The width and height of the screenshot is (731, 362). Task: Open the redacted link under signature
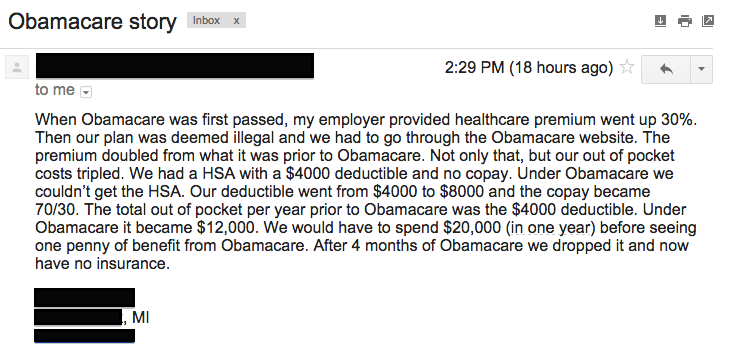[x=84, y=335]
